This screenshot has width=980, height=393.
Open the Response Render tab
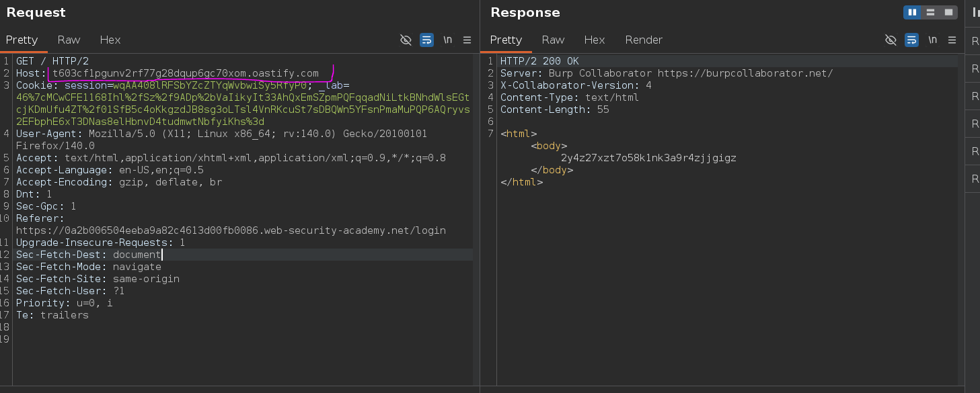(x=644, y=40)
